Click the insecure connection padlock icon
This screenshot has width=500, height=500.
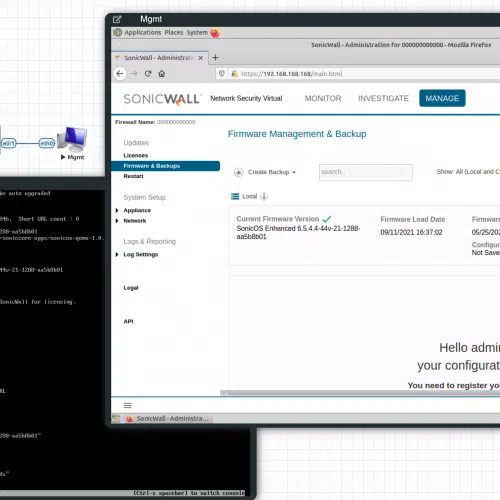tap(234, 73)
